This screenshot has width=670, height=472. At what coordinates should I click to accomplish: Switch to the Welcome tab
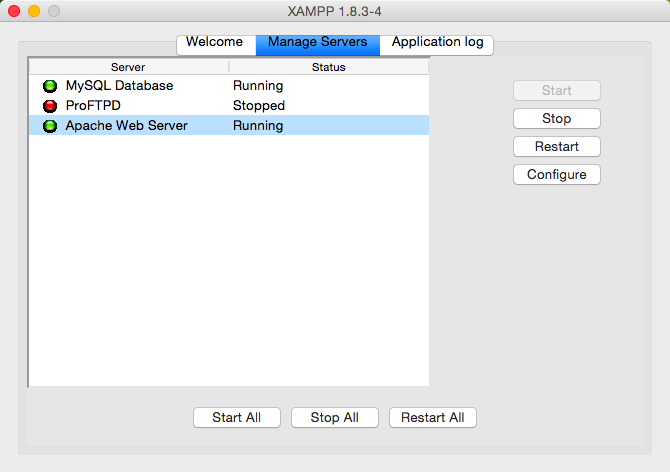[x=216, y=43]
